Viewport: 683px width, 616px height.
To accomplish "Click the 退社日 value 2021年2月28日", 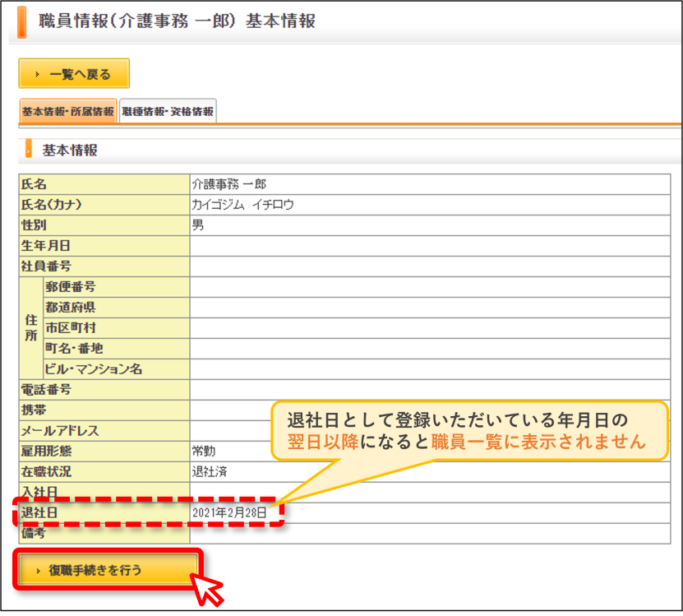I will (x=229, y=512).
